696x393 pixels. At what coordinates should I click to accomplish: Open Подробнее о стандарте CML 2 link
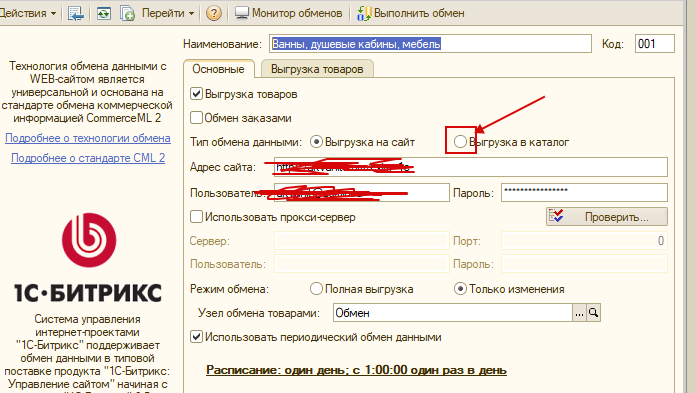click(x=88, y=158)
